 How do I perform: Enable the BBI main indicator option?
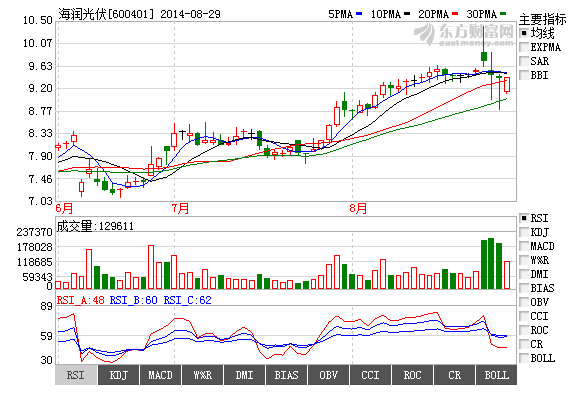click(524, 75)
